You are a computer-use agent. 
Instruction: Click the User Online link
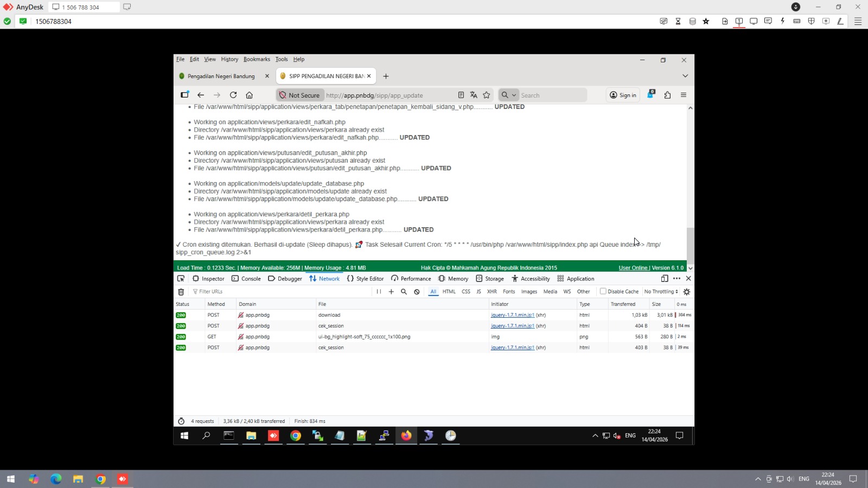pyautogui.click(x=633, y=268)
